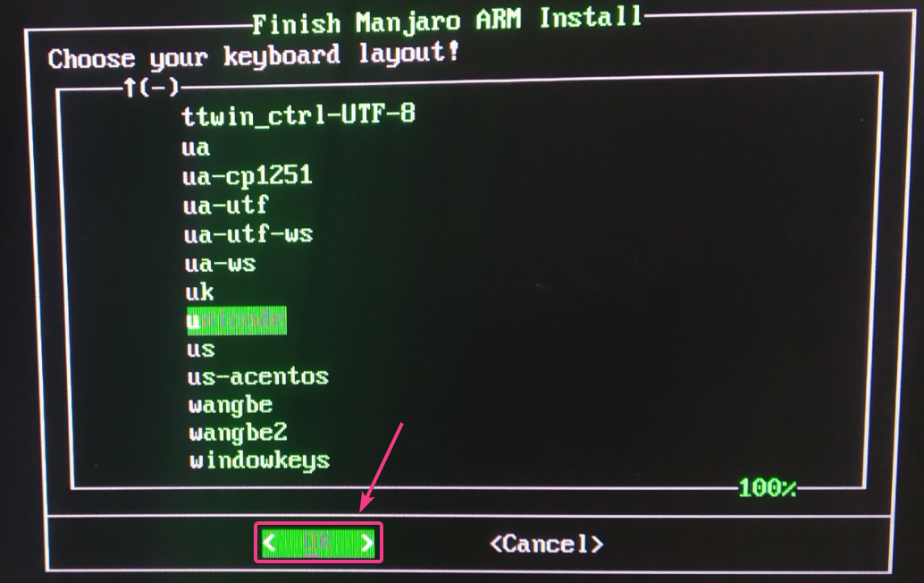
Task: Select the us keyboard layout
Action: point(200,349)
